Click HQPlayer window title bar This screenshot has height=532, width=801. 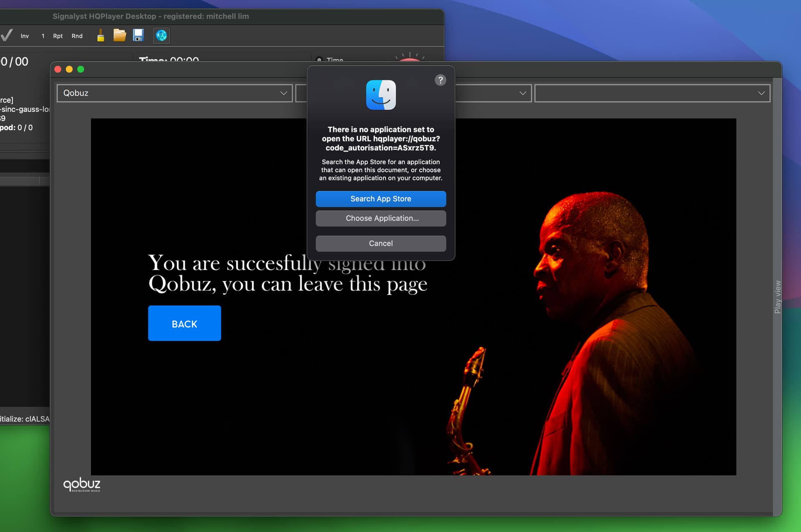(x=222, y=16)
